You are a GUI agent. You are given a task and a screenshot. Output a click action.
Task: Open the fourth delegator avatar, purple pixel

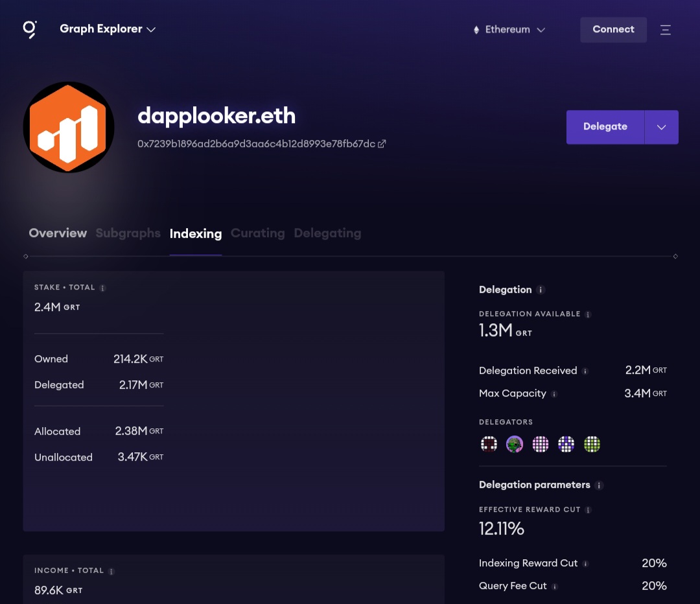(566, 444)
